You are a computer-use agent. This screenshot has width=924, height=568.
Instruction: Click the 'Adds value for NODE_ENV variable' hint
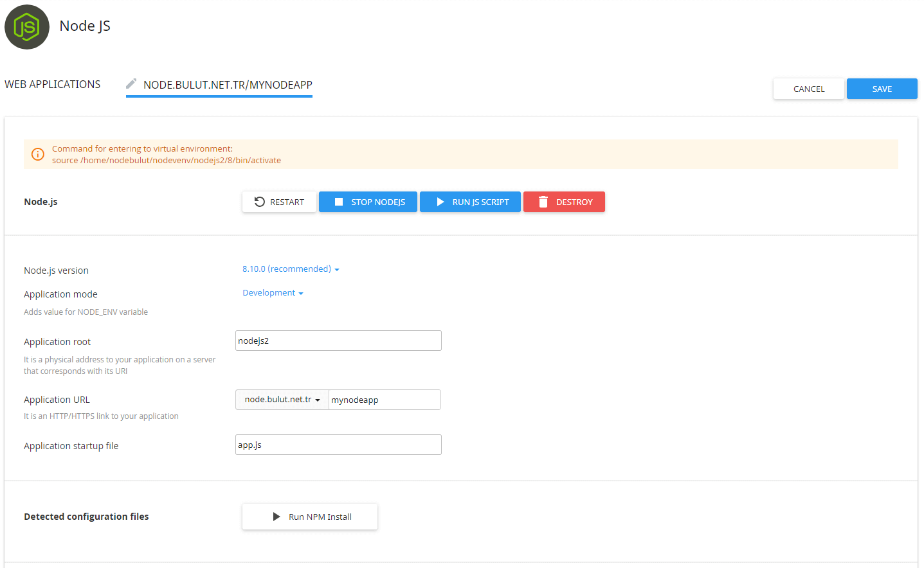pos(86,312)
